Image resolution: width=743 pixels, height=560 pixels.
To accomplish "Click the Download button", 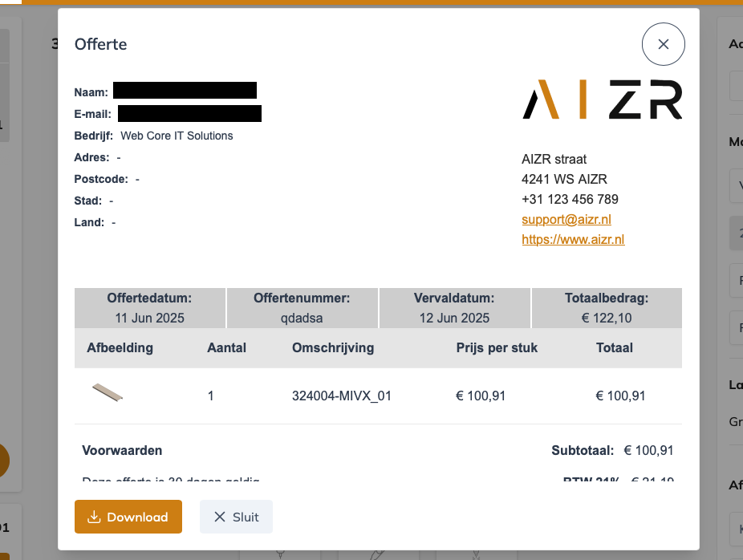I will (x=128, y=517).
